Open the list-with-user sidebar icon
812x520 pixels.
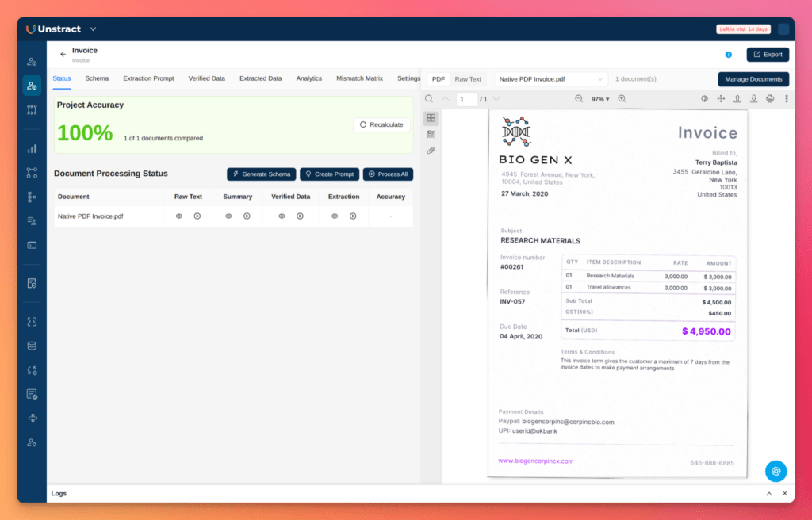pyautogui.click(x=32, y=221)
